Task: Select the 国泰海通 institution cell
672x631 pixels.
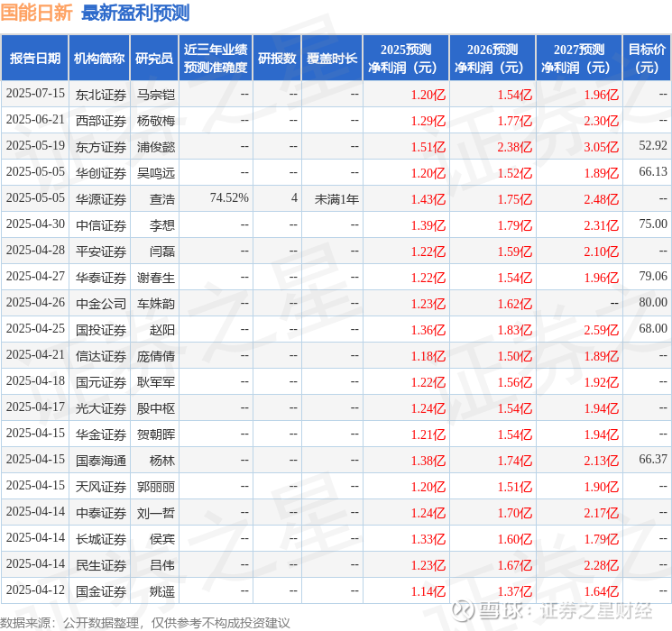Action: pos(101,461)
